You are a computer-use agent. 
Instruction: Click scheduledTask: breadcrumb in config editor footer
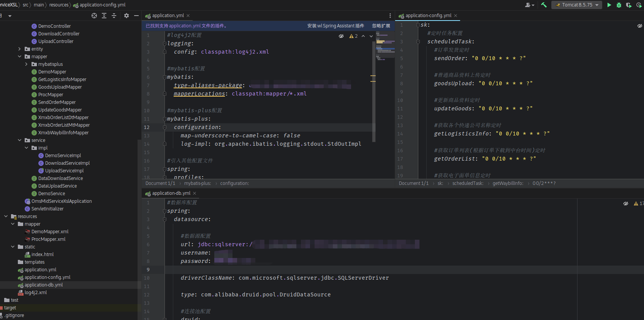click(468, 183)
